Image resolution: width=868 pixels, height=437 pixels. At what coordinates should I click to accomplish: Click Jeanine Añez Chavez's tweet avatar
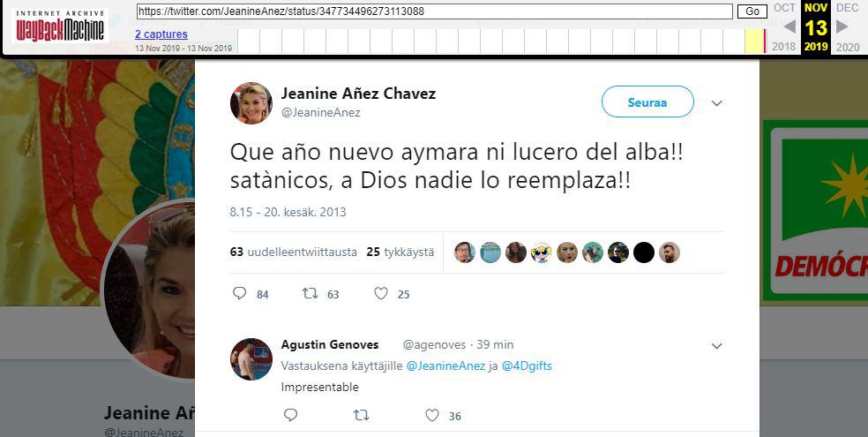[251, 103]
